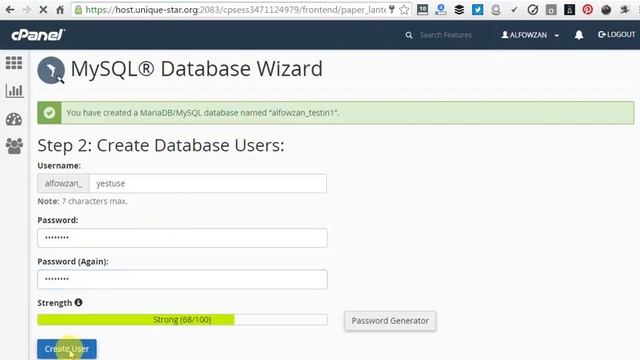Open the cPanel home grid icon
Viewport: 640px width, 360px height.
tap(14, 63)
